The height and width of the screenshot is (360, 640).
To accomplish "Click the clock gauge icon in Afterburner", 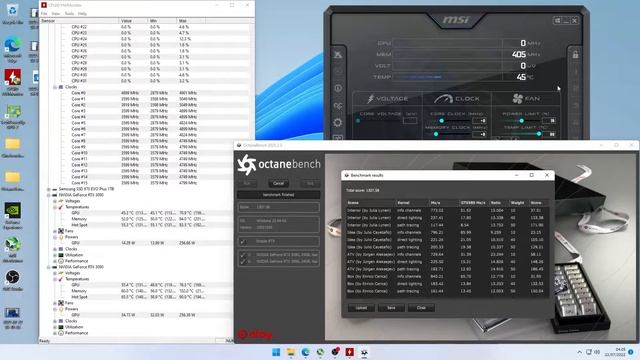I will coord(443,98).
